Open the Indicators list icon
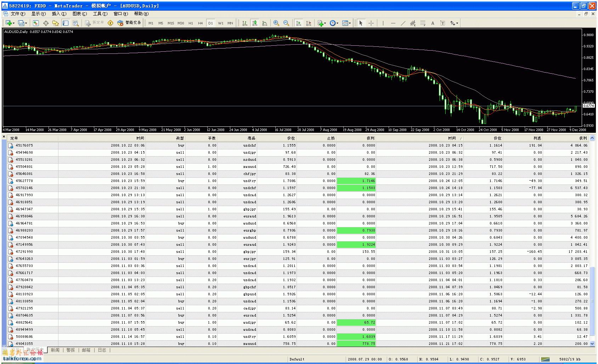The image size is (598, 364). tap(320, 23)
